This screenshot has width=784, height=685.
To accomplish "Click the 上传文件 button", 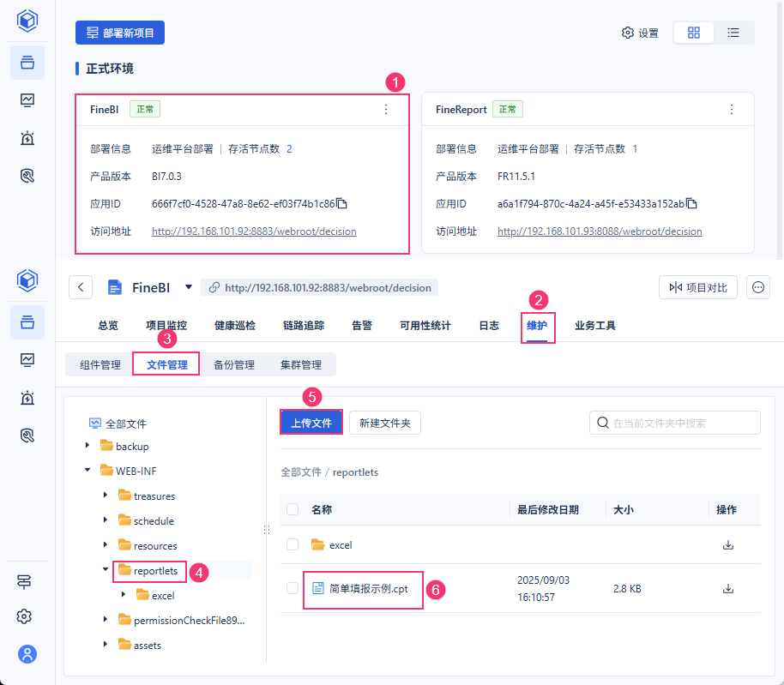I will click(x=311, y=423).
